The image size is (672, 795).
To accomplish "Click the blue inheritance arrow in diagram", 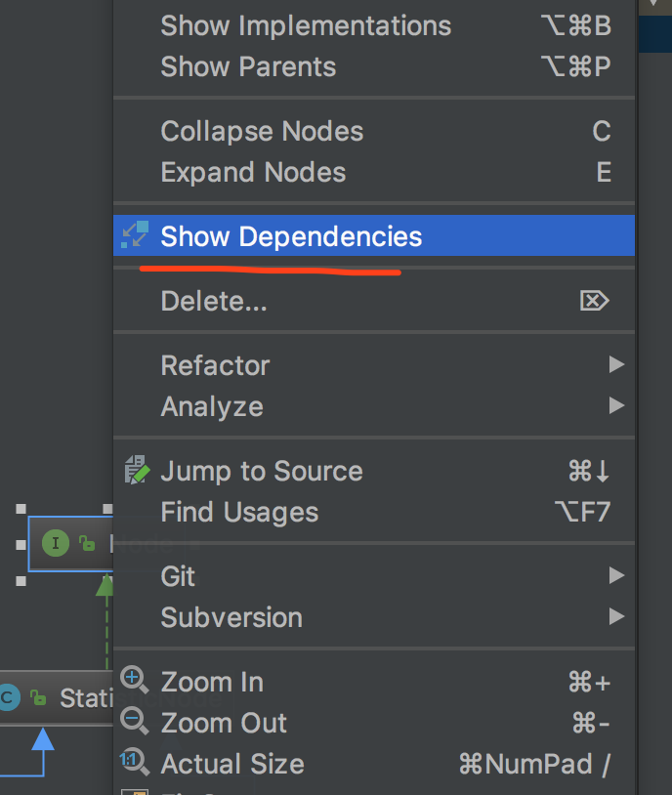I will coord(42,741).
